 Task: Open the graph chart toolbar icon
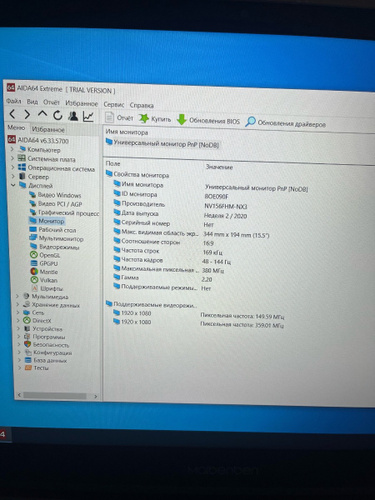[x=88, y=117]
